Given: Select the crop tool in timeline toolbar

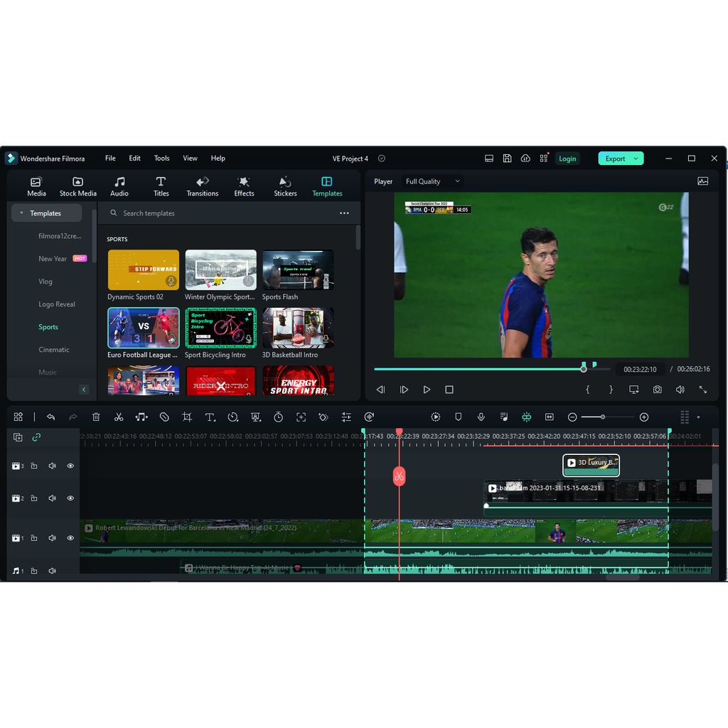Looking at the screenshot, I should (x=187, y=417).
